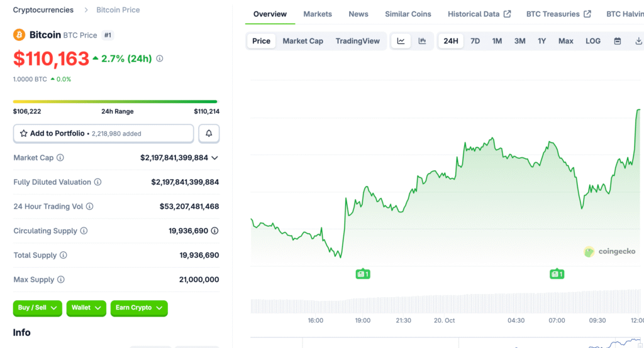Open the Similar Coins tab
The width and height of the screenshot is (644, 348).
point(408,14)
